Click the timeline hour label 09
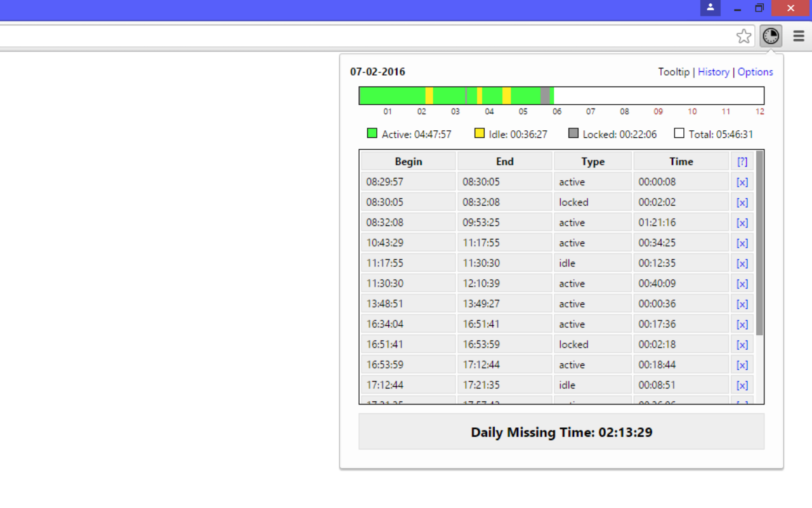Image resolution: width=812 pixels, height=508 pixels. click(658, 112)
